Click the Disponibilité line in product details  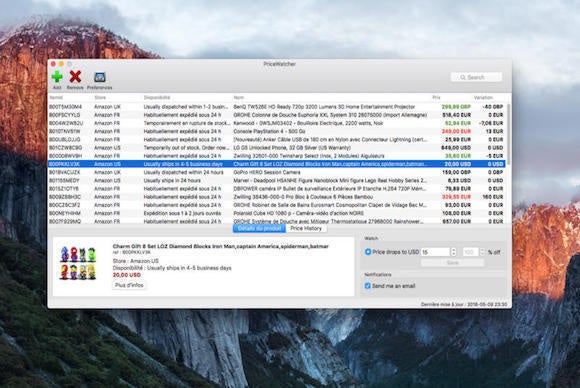(172, 268)
